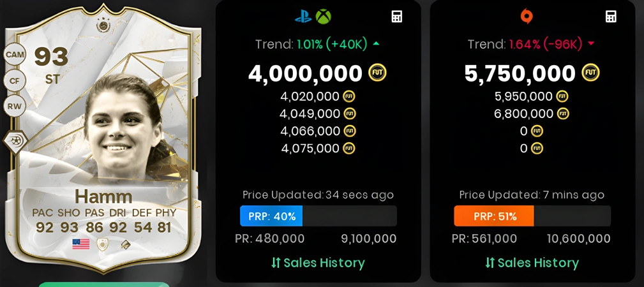The image size is (644, 287).
Task: Click the FUT coin icon beside 5,750,000
Action: (x=591, y=73)
